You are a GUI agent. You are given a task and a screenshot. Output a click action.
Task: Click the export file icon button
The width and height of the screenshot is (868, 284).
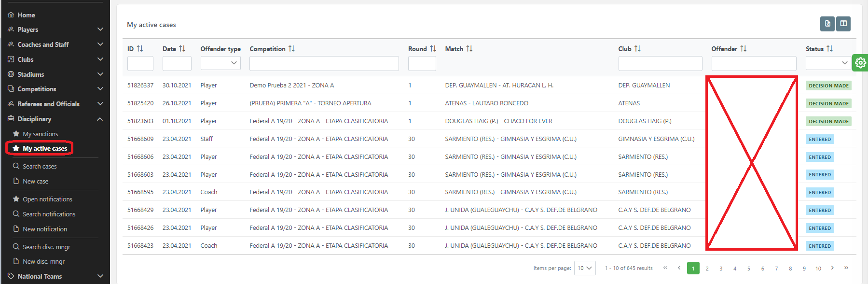827,24
